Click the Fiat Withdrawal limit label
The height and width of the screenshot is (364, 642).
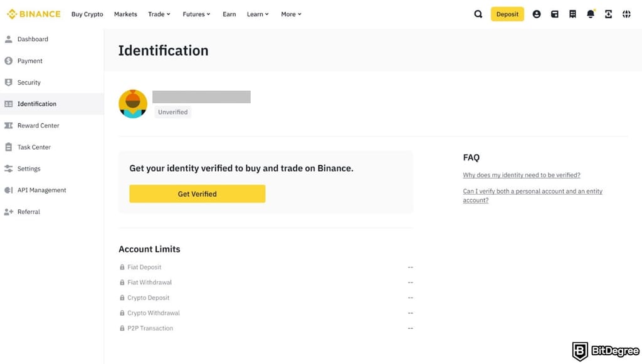[x=149, y=282]
